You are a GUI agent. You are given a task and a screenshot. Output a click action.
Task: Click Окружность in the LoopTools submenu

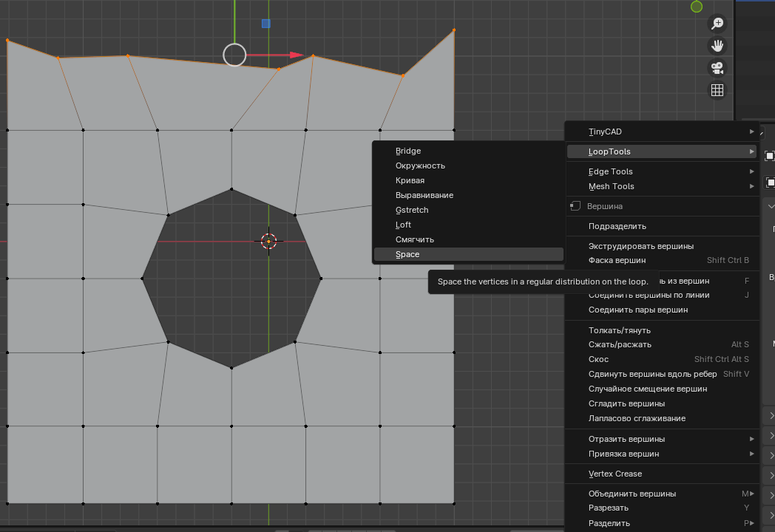pos(420,166)
